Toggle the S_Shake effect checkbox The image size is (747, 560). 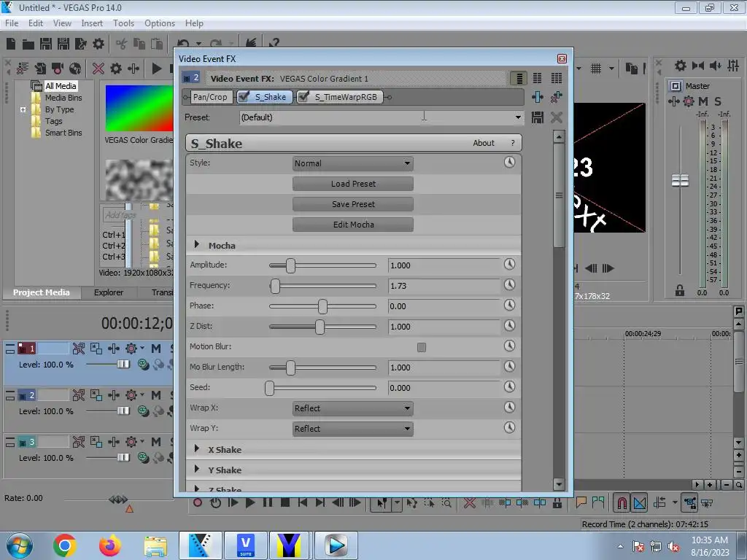click(x=244, y=97)
